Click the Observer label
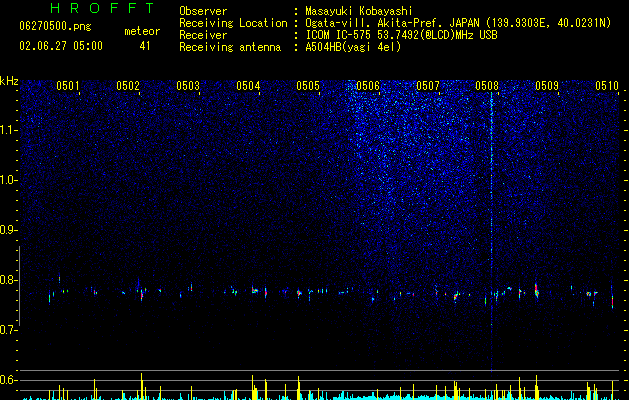 tap(203, 11)
